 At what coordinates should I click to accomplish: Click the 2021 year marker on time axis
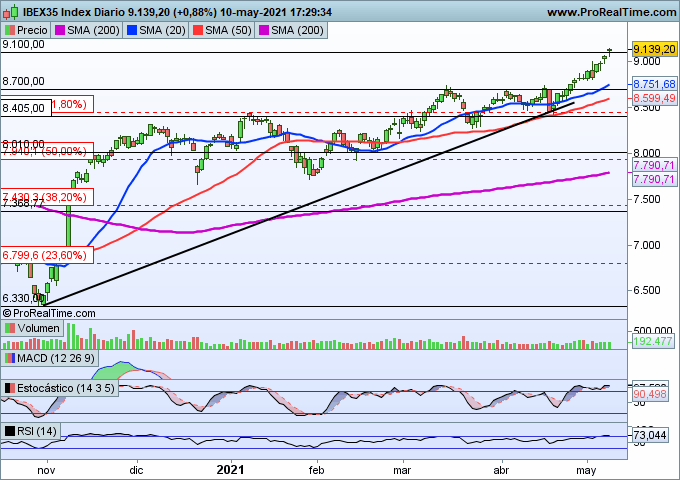230,470
